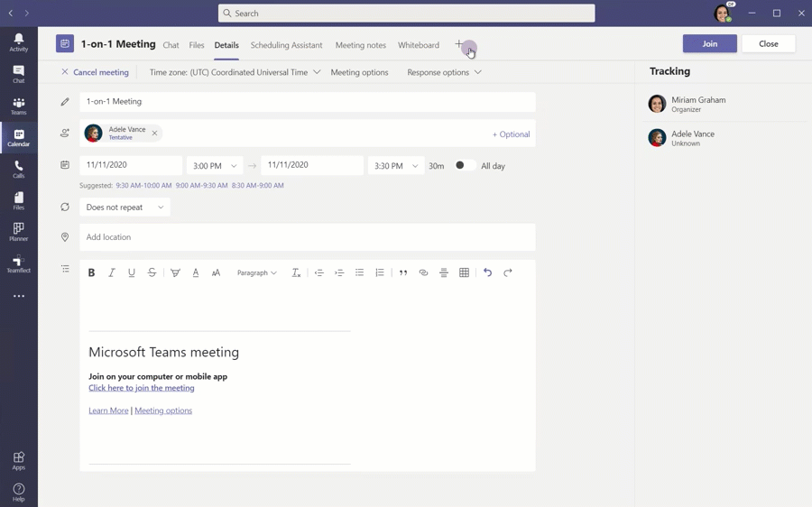Open font size options
This screenshot has height=507, width=812.
(216, 272)
